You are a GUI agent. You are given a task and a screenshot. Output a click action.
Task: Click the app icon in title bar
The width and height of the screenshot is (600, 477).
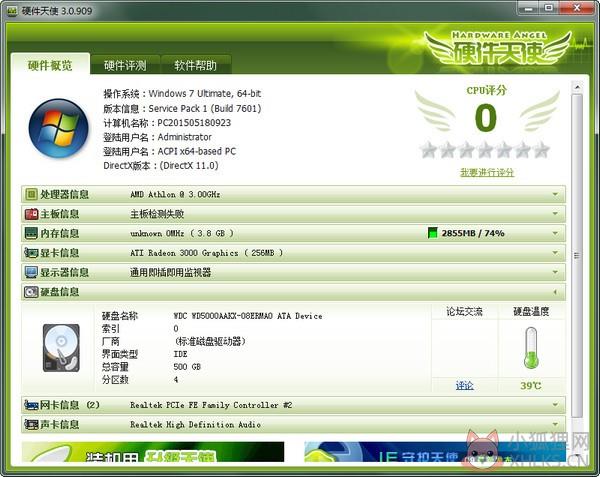[x=12, y=11]
